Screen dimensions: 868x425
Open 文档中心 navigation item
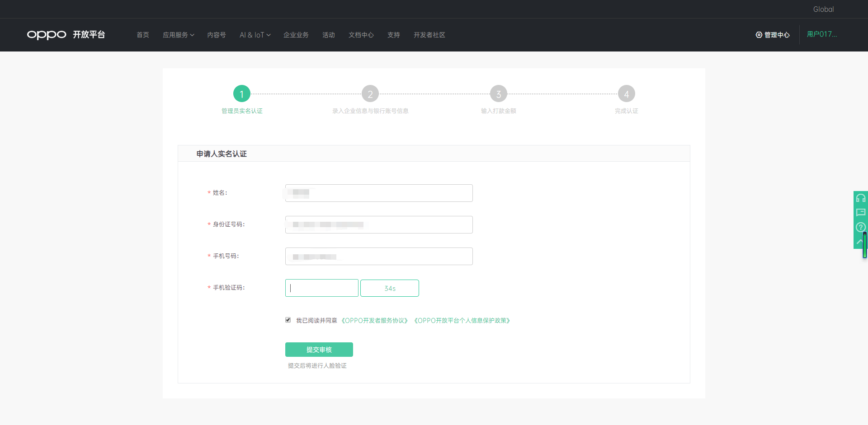pyautogui.click(x=361, y=35)
